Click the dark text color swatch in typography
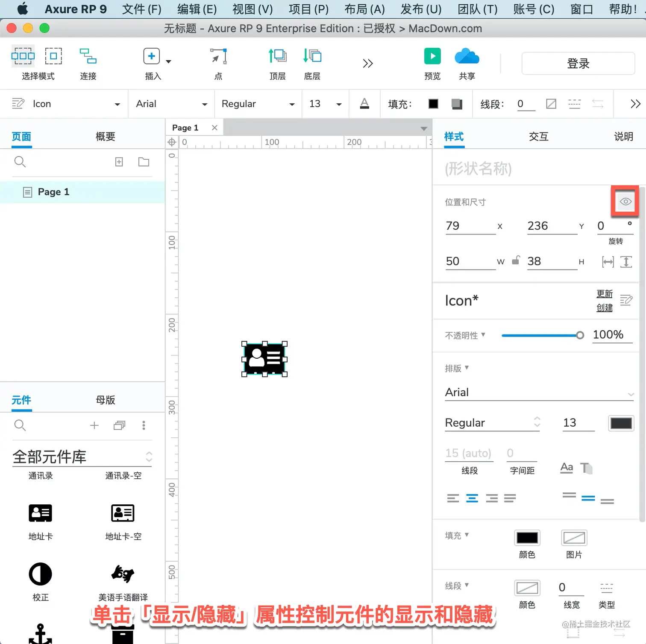This screenshot has height=644, width=646. 621,423
